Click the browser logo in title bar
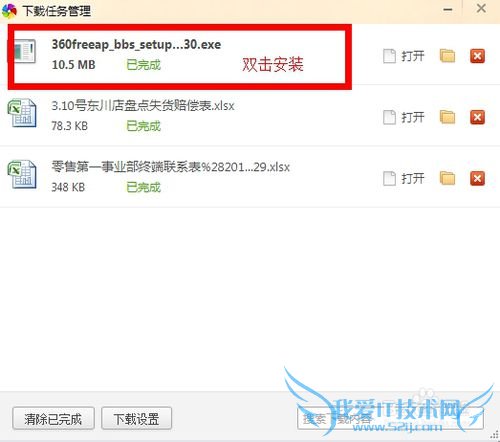Image resolution: width=500 pixels, height=442 pixels. [9, 11]
